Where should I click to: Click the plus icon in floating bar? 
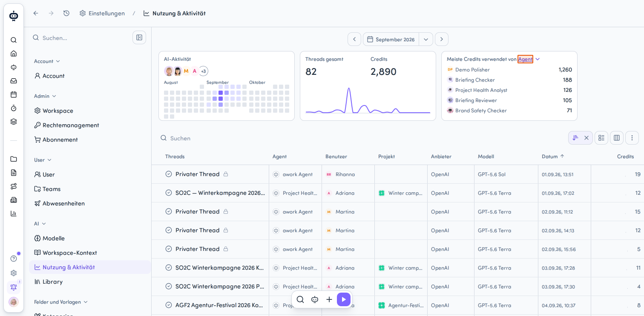(329, 299)
